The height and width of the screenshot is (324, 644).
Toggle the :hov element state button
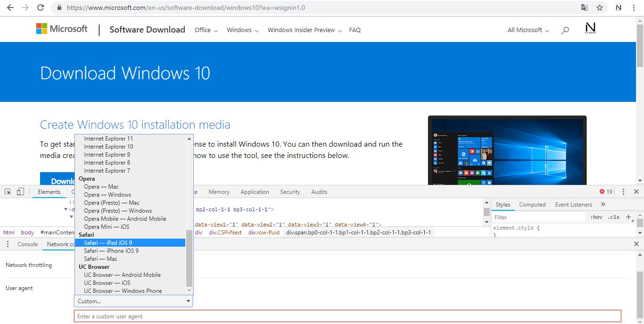click(596, 217)
